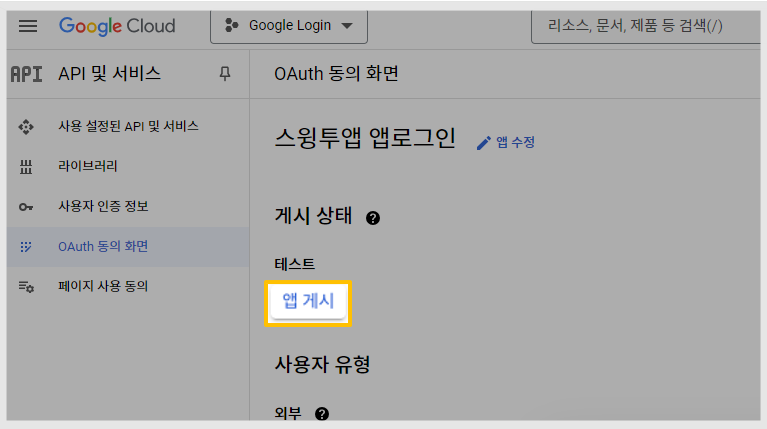Click the API icon in sidebar header
The image size is (767, 429).
click(26, 74)
